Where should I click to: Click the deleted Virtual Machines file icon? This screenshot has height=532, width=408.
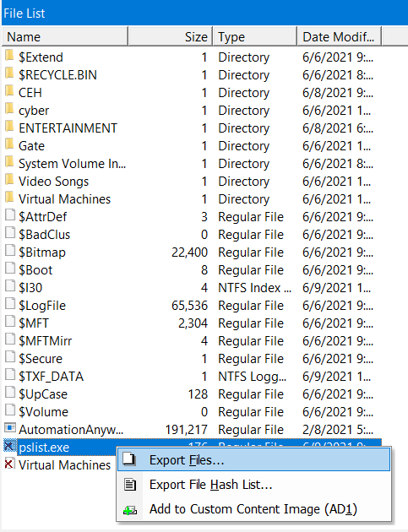click(9, 464)
